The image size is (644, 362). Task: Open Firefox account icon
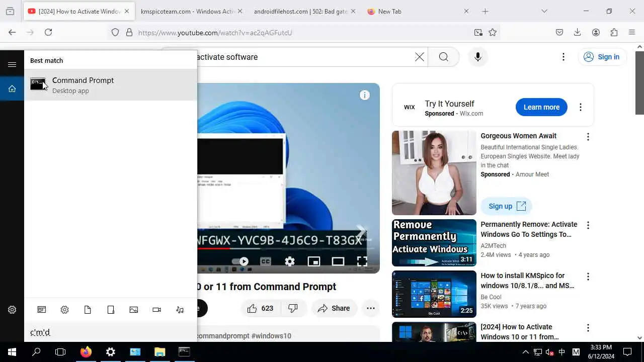(x=596, y=32)
